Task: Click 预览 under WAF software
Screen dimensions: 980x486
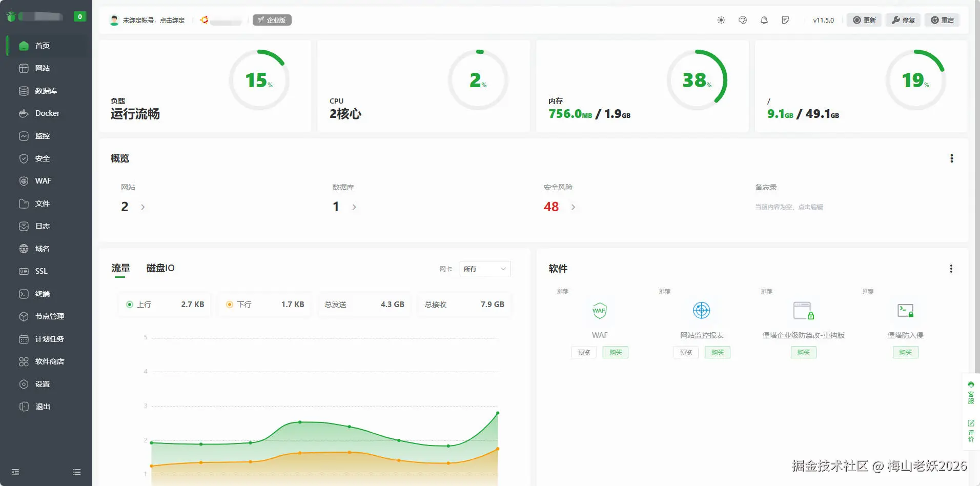Action: 584,352
